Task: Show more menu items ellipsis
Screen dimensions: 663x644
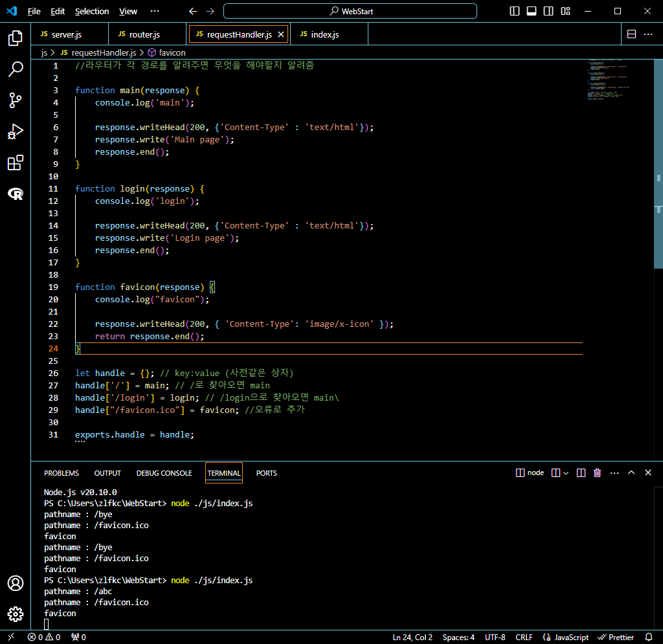Action: [155, 12]
